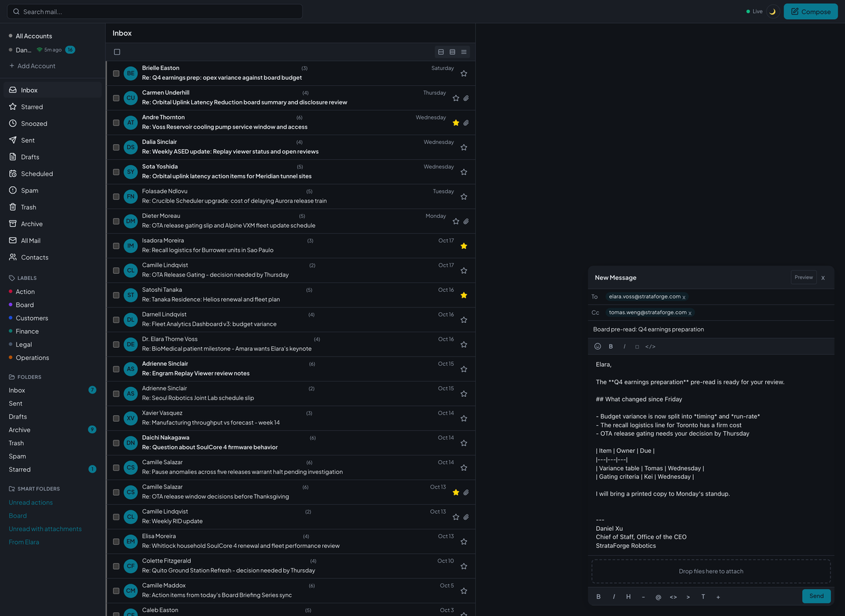Screen dimensions: 845x616
Task: Filter by the Legal label
Action: tap(24, 345)
